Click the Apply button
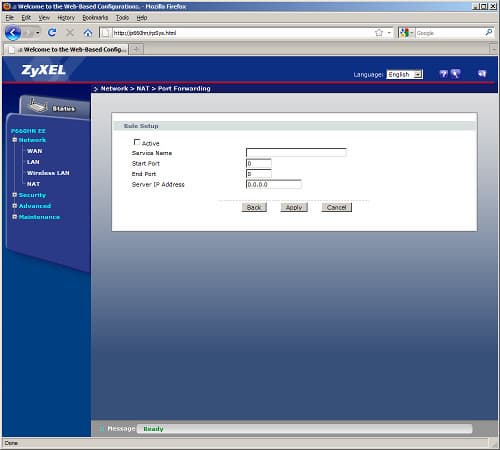Screen dimensions: 500x450 (294, 207)
